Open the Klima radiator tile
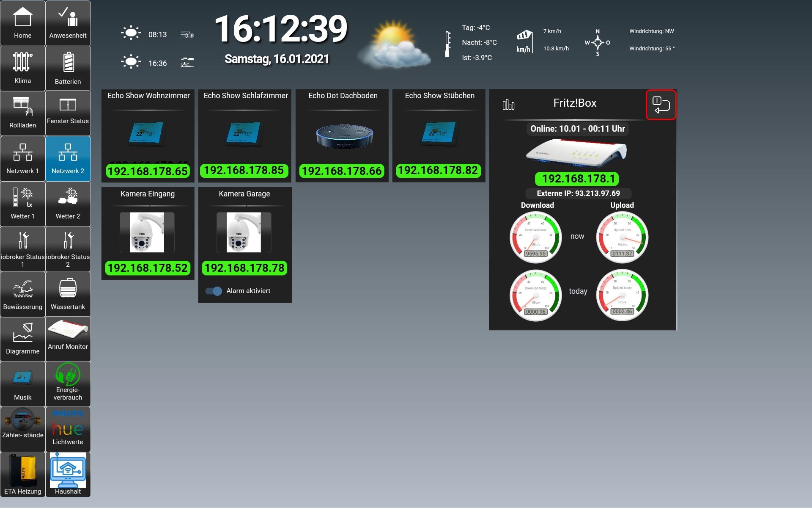The width and height of the screenshot is (812, 508). click(x=22, y=68)
